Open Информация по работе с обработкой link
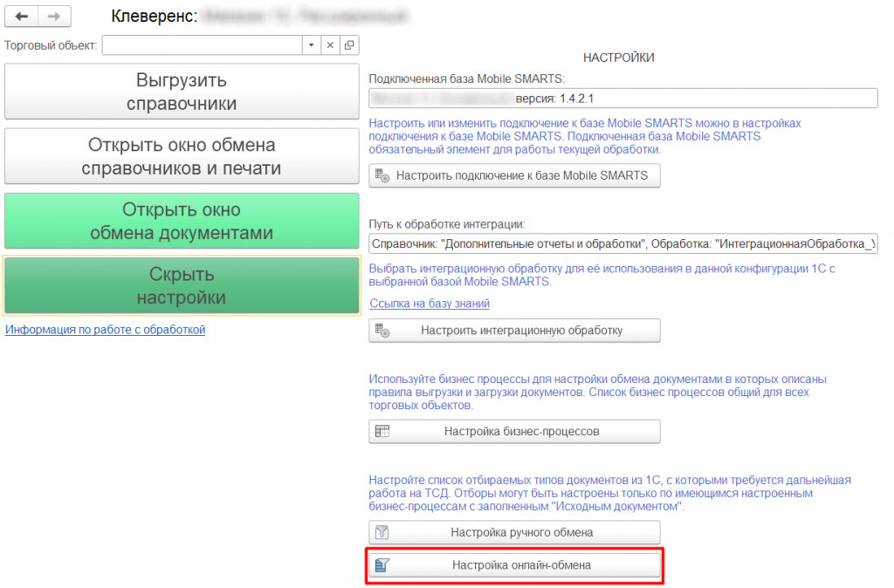Screen dimensions: 894x588 pos(105,330)
